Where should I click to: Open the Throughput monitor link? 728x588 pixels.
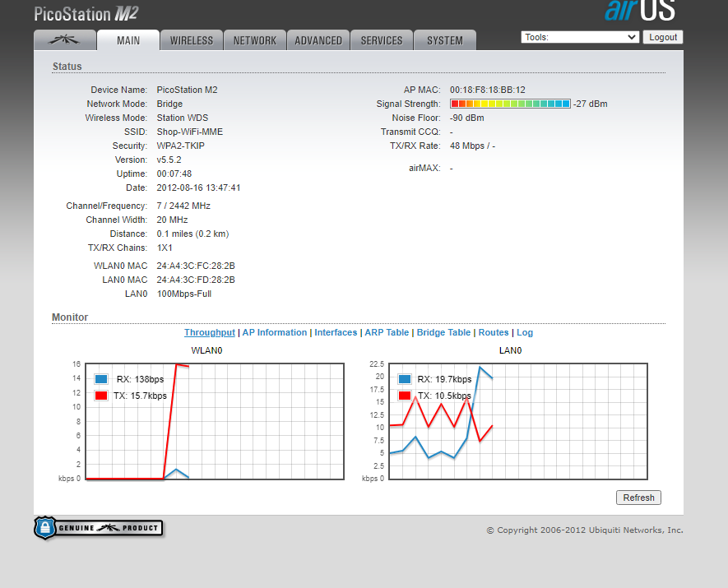(x=210, y=332)
